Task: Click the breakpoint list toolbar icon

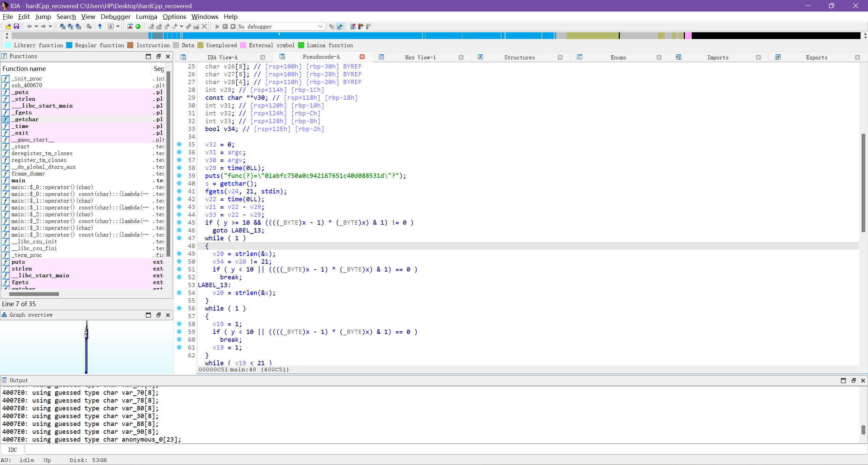Action: (x=353, y=26)
